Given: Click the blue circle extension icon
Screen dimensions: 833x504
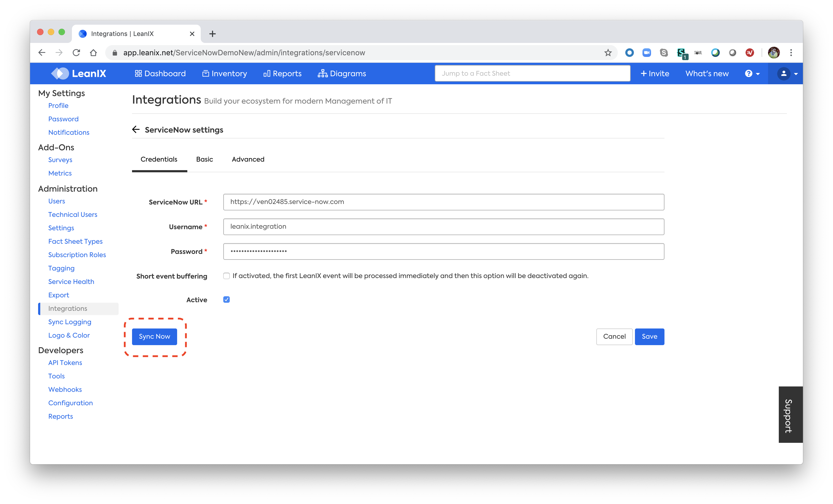Looking at the screenshot, I should tap(630, 53).
